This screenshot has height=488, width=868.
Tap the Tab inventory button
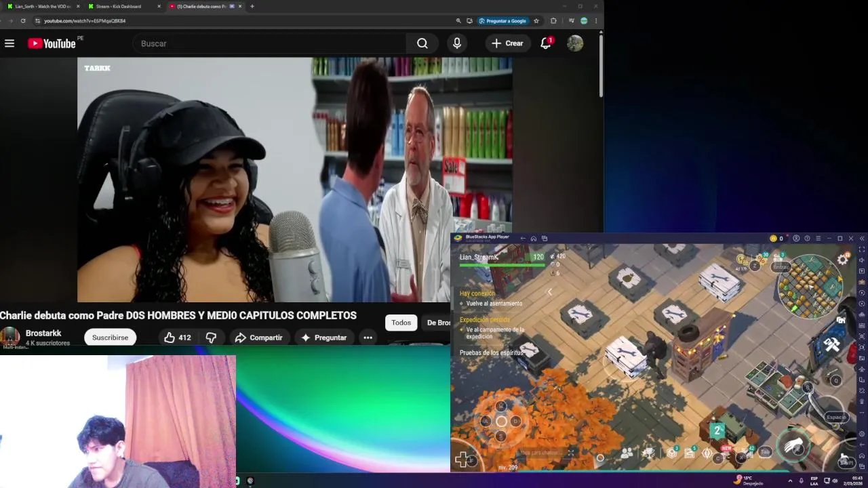pos(765,452)
